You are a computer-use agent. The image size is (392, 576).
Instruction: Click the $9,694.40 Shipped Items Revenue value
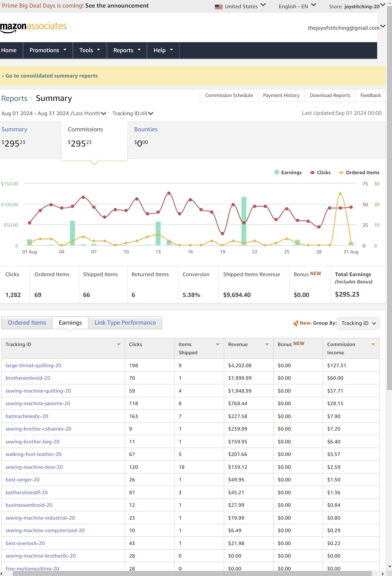[x=237, y=295]
